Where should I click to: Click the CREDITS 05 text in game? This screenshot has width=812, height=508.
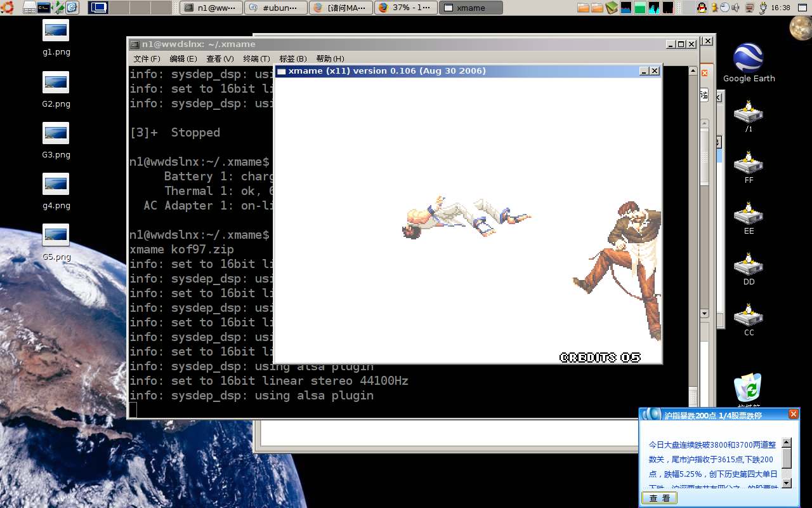click(600, 358)
